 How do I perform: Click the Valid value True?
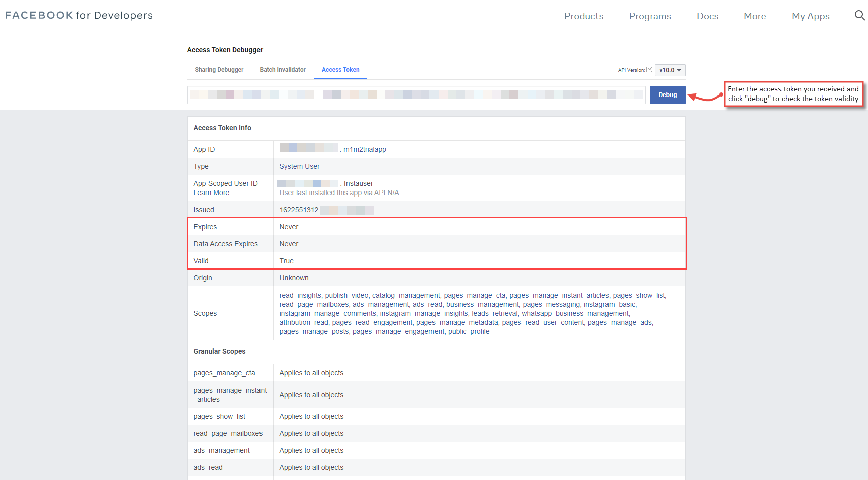(x=286, y=261)
